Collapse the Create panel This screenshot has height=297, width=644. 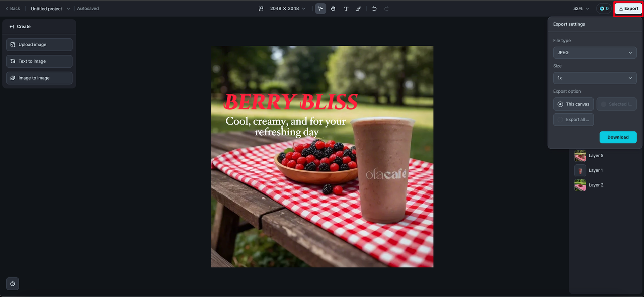coord(12,27)
